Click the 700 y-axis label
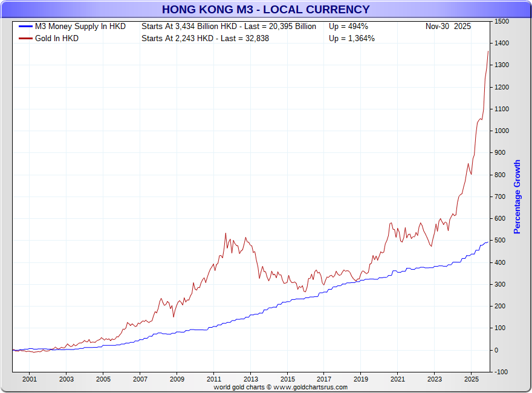 coord(500,197)
